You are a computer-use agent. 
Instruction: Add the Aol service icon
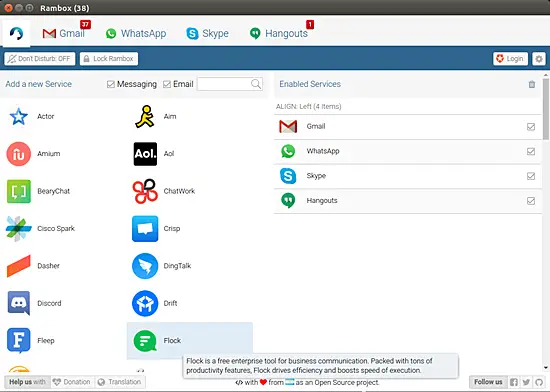[145, 154]
